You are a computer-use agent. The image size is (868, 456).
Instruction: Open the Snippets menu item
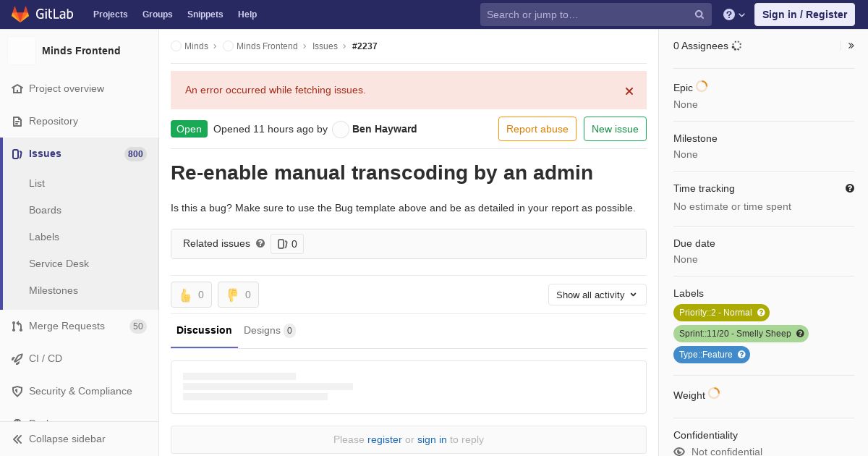click(205, 14)
